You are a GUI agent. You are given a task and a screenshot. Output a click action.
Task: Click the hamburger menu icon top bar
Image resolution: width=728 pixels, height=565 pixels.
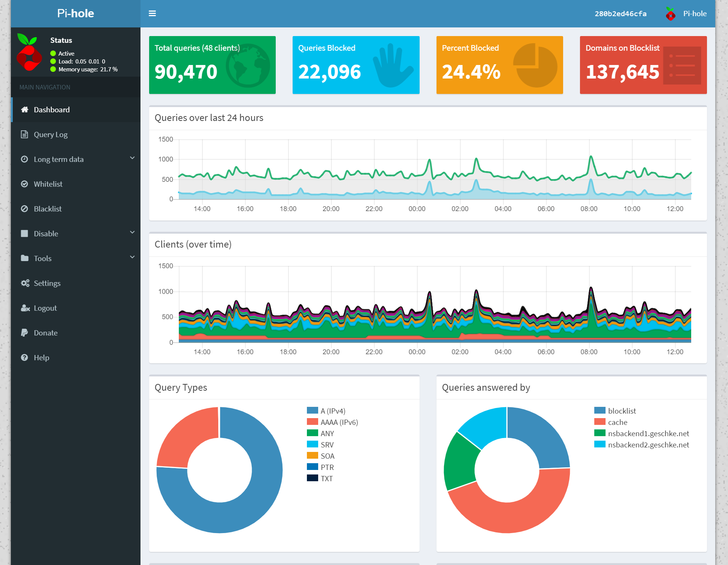point(153,13)
